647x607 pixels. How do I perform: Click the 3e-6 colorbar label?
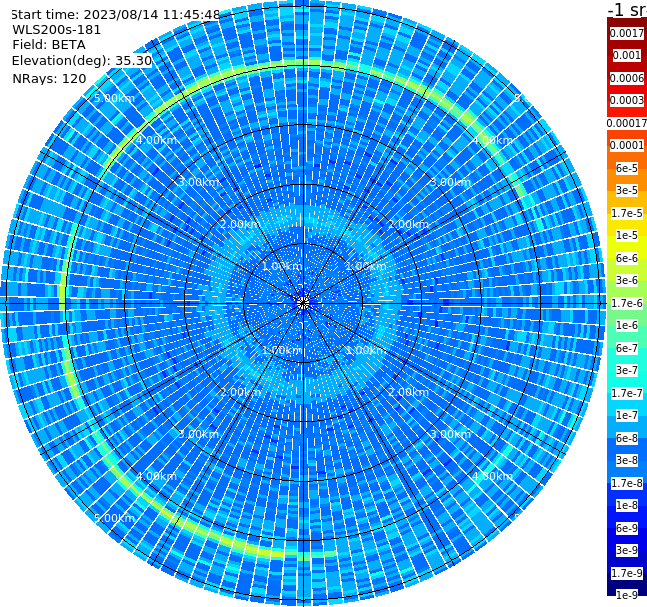point(627,280)
